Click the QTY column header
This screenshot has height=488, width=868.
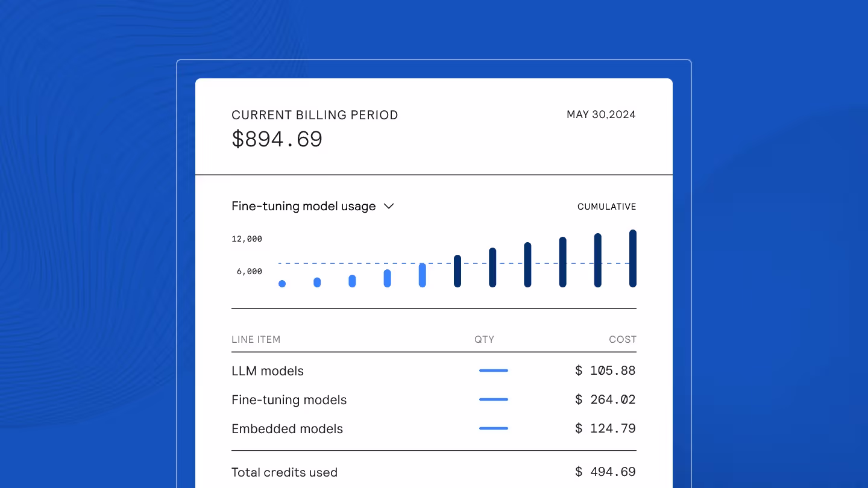484,340
